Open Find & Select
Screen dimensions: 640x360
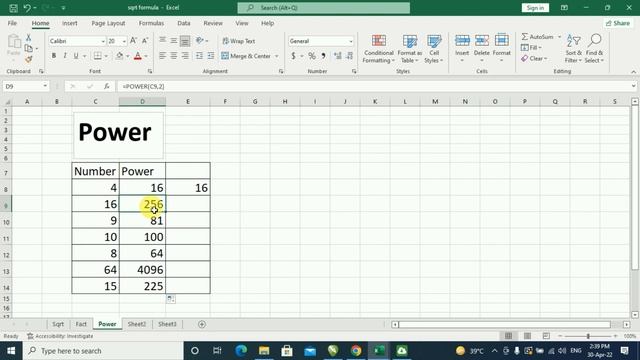click(594, 49)
